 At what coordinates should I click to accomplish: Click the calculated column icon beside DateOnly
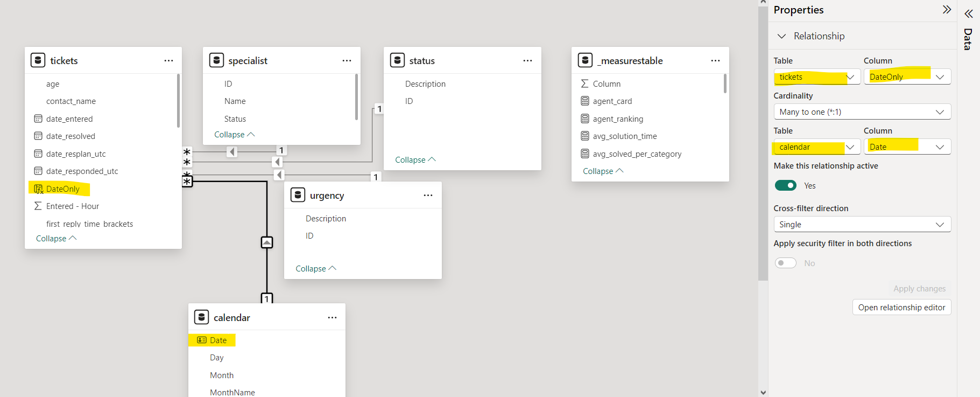39,189
